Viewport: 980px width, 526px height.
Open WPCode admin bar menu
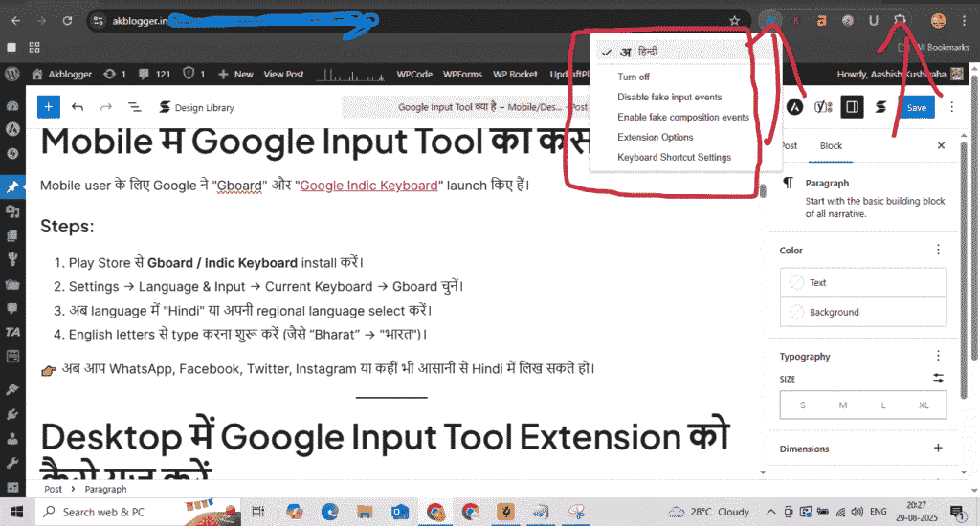(414, 74)
